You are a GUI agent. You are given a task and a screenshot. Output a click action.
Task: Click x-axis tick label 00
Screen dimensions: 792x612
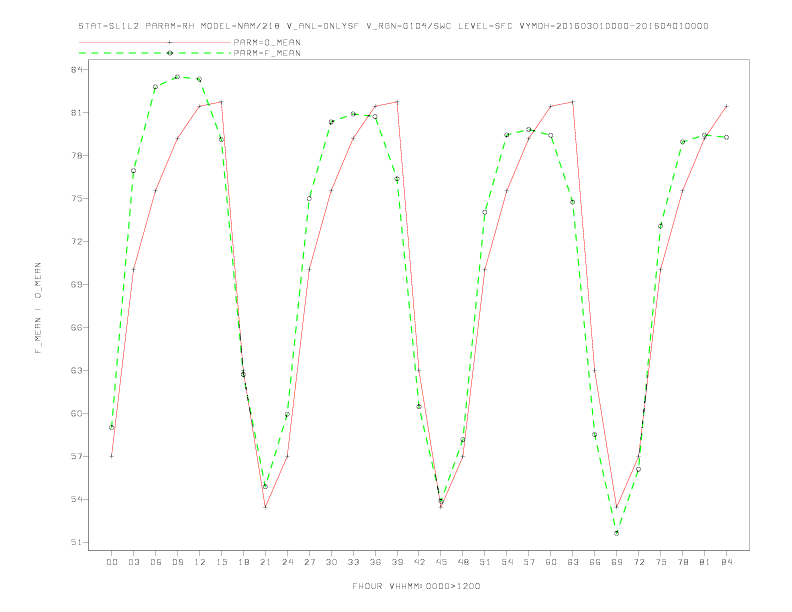[x=112, y=562]
